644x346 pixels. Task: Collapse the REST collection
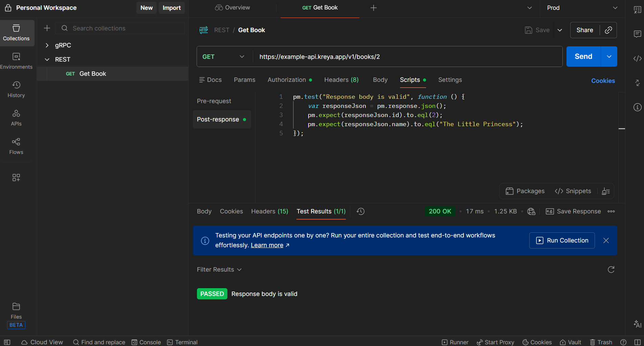tap(47, 60)
